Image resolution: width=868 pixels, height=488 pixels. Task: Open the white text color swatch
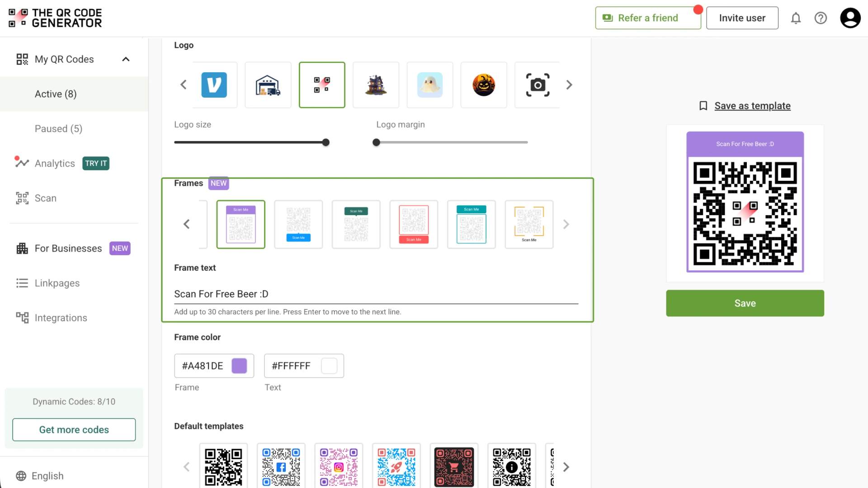(329, 366)
